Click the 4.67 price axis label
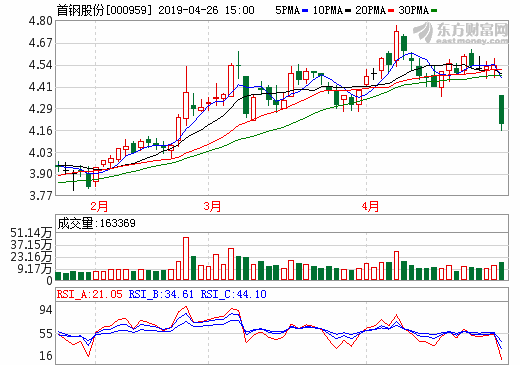This screenshot has height=365, width=520. [x=40, y=43]
